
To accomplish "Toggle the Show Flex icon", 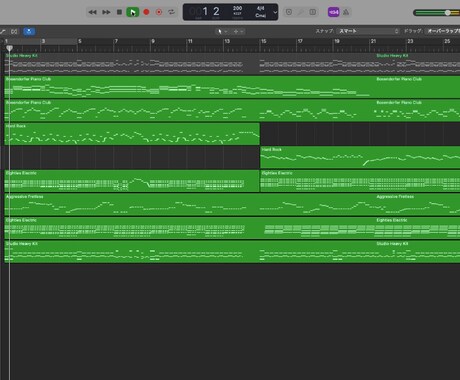I will coord(14,31).
